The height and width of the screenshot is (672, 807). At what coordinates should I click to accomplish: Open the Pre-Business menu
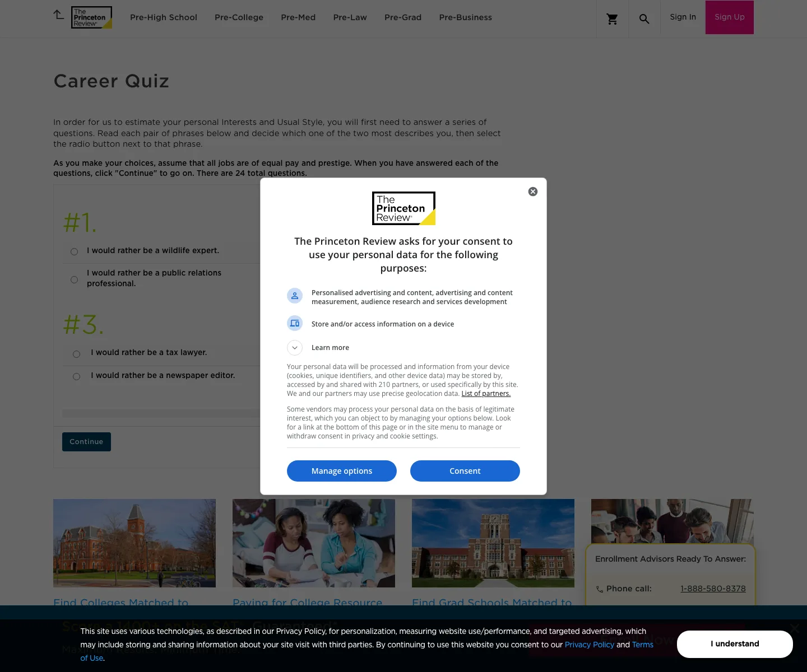click(x=466, y=17)
